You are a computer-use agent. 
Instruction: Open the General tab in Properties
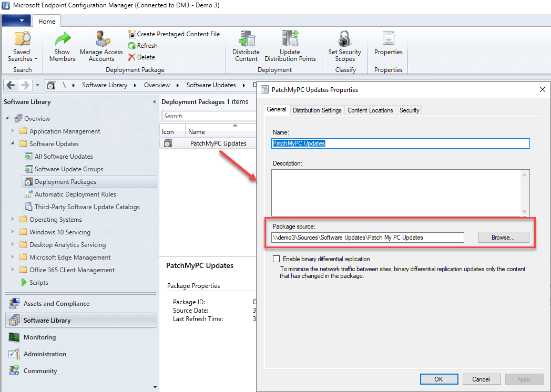[277, 110]
